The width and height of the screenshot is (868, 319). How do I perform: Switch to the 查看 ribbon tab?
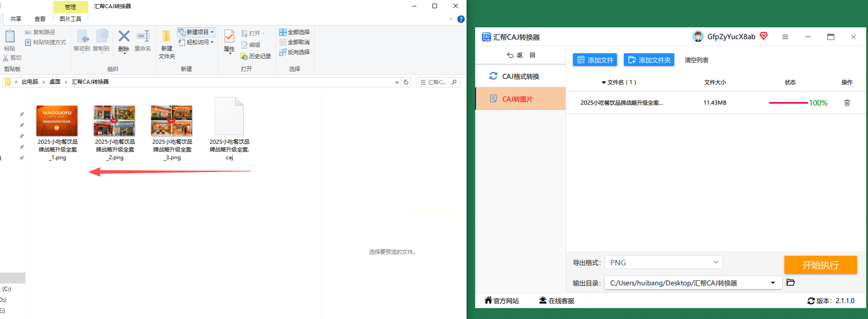pos(40,19)
